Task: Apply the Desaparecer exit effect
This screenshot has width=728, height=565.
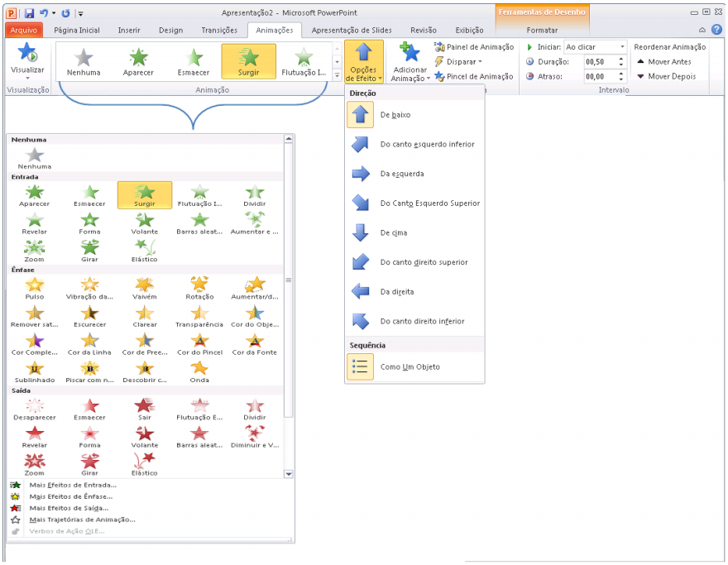Action: [35, 409]
